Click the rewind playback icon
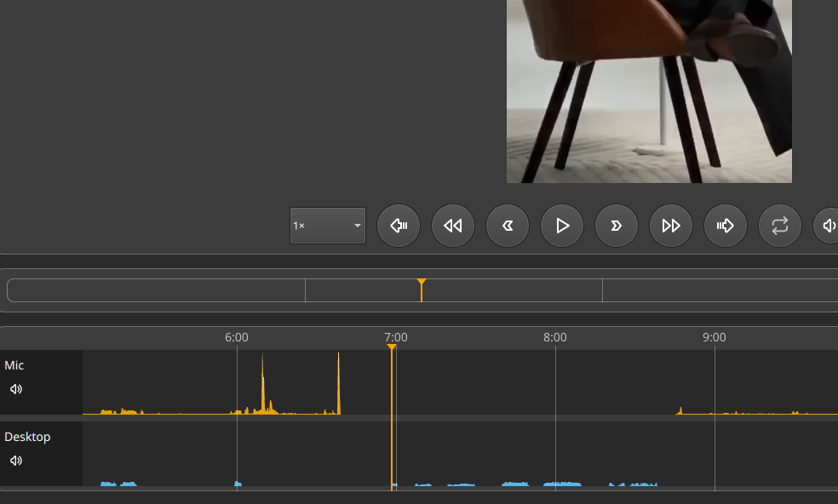 (453, 226)
